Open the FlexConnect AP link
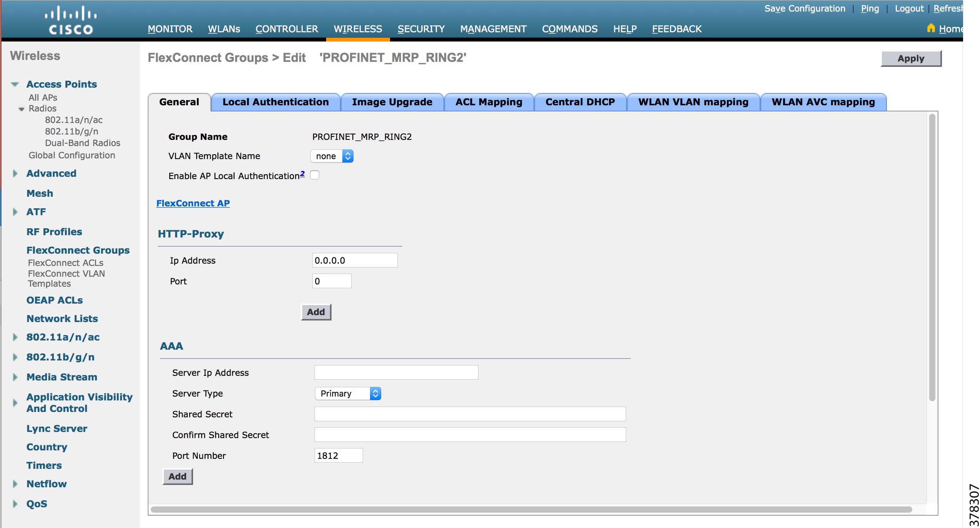Viewport: 980px width, 528px height. pyautogui.click(x=193, y=203)
